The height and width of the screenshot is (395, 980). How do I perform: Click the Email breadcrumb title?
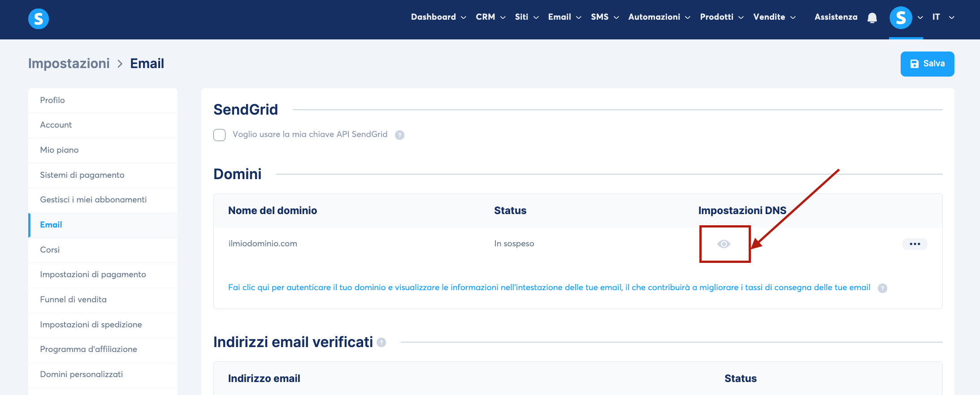click(x=147, y=64)
